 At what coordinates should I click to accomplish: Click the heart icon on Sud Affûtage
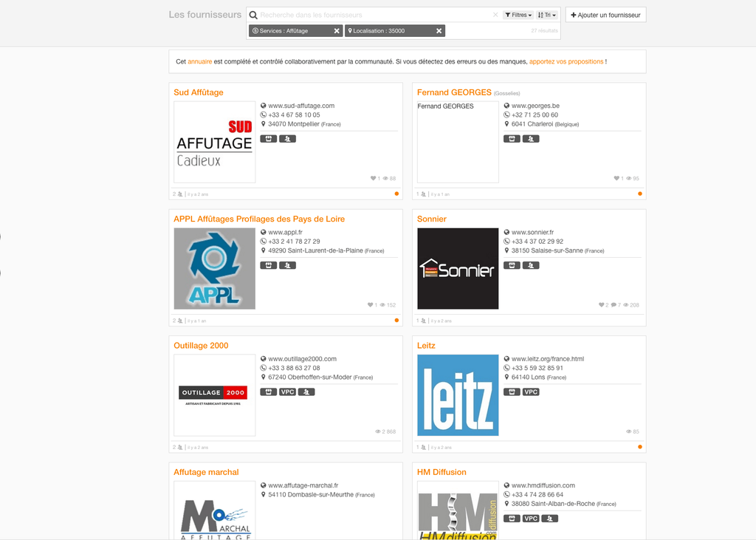[x=373, y=178]
